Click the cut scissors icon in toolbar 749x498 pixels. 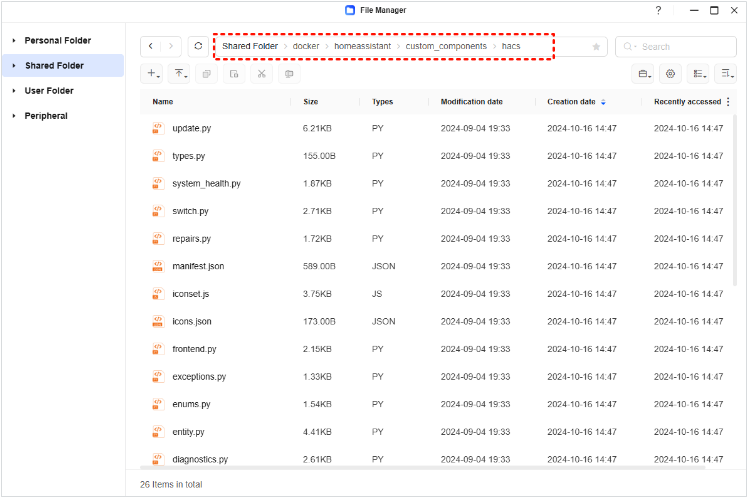260,74
